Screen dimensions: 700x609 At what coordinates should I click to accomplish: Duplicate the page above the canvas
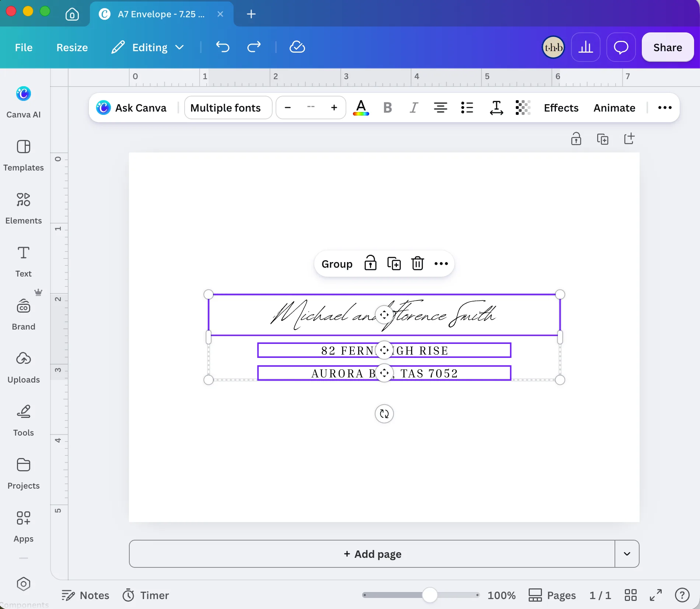(x=603, y=139)
